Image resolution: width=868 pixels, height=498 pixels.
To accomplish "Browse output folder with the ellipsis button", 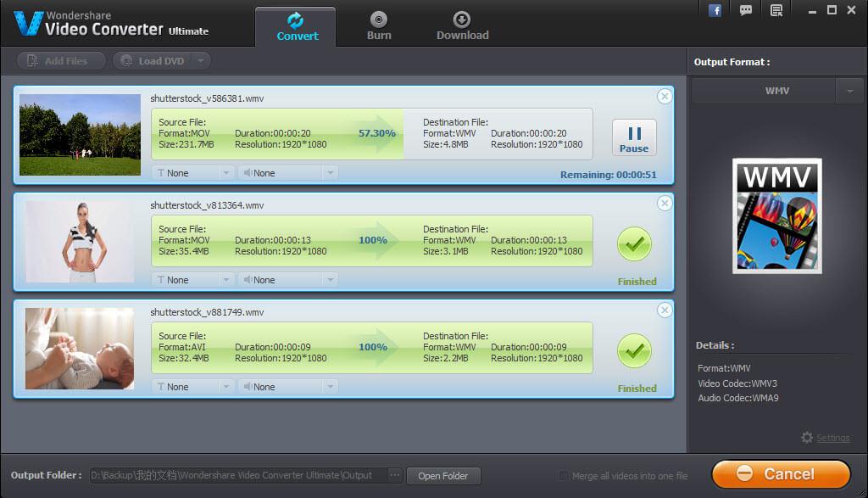I will pyautogui.click(x=395, y=475).
